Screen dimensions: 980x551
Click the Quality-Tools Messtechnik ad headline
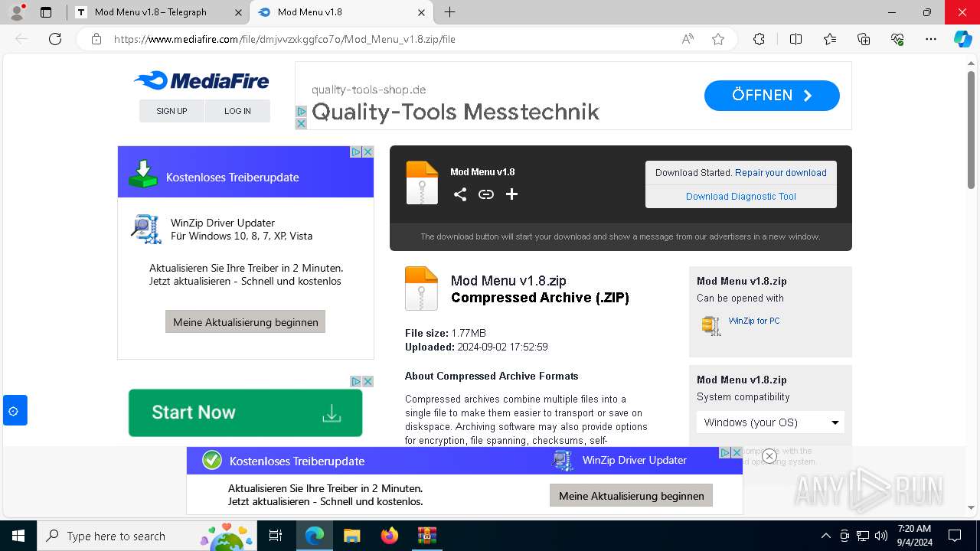pos(455,112)
